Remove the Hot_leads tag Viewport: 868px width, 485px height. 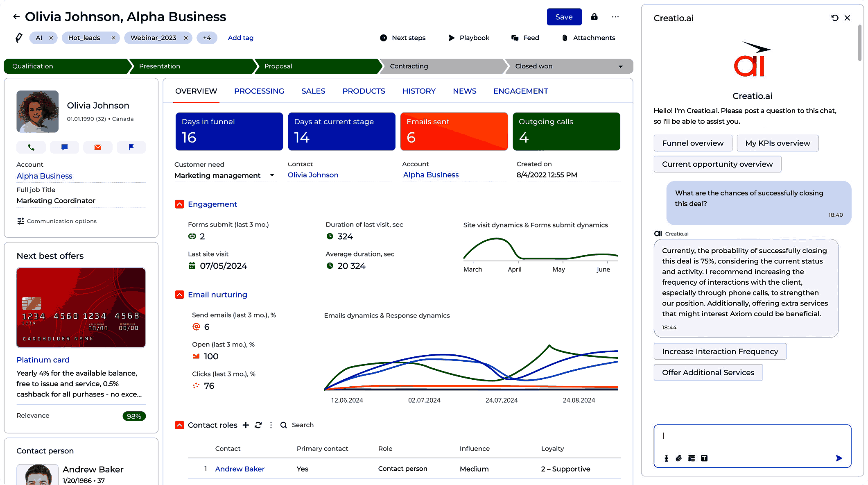point(113,38)
